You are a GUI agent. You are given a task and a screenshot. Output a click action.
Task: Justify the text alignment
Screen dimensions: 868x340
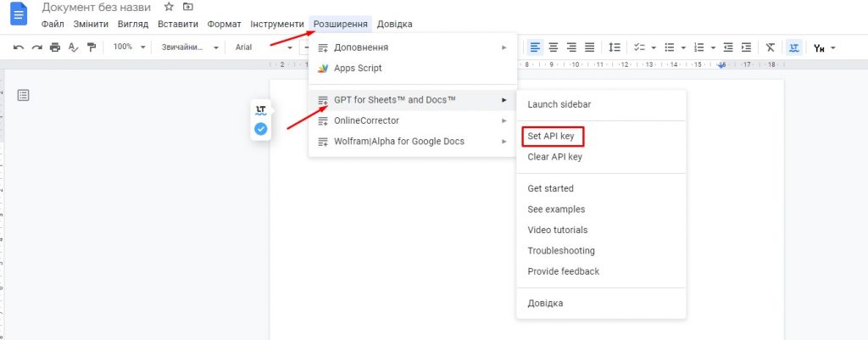[x=590, y=47]
